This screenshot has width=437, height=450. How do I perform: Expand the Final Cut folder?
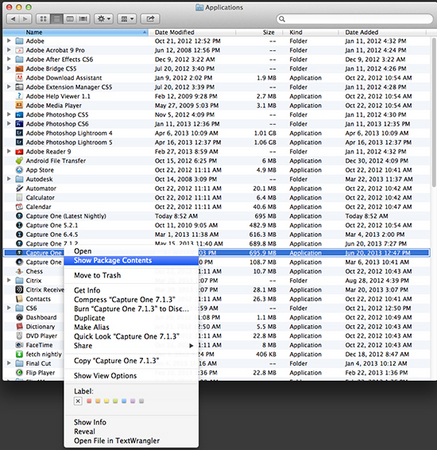point(9,363)
